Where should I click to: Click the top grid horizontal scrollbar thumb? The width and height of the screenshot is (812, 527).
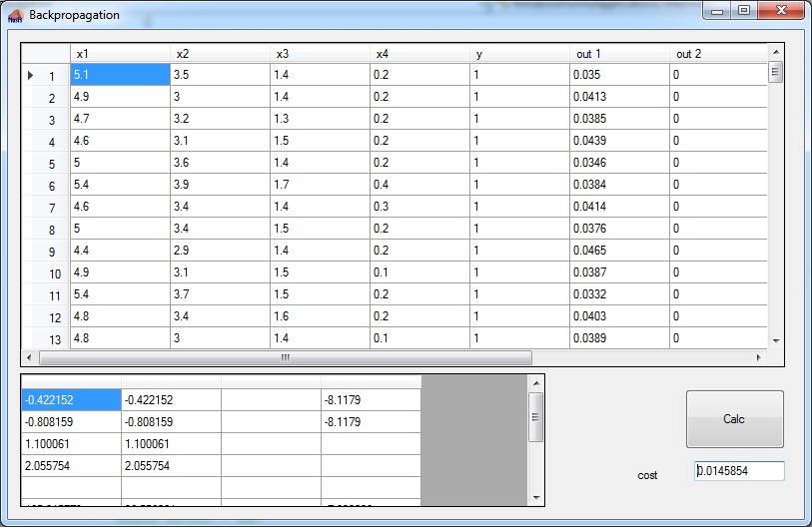285,357
